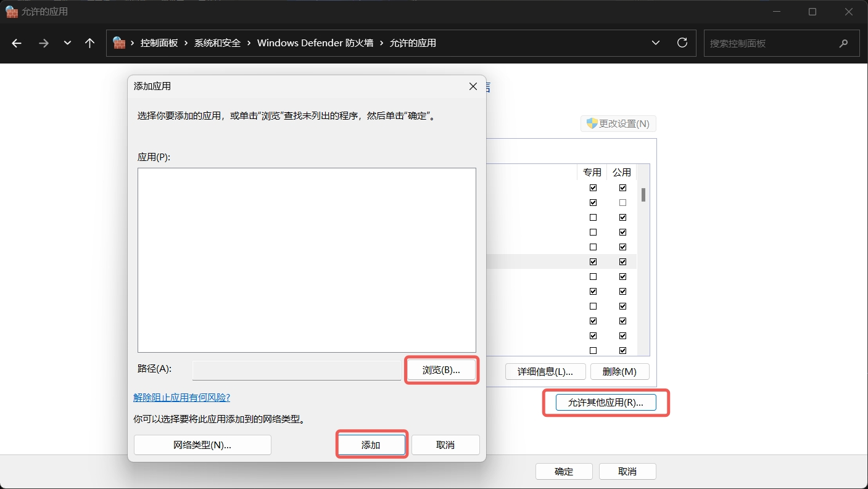Navigate to 系统和安全 in the breadcrumb
868x489 pixels.
coord(217,43)
